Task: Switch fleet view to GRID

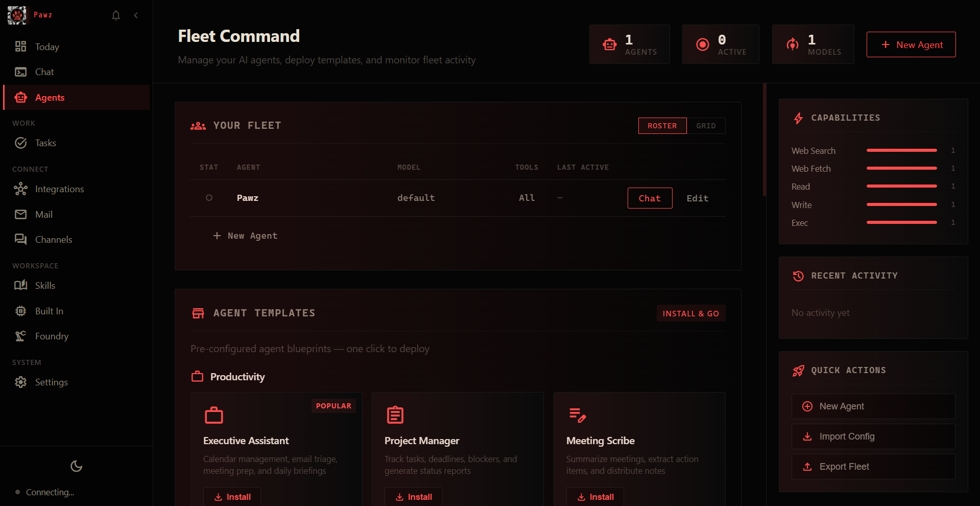Action: click(706, 126)
